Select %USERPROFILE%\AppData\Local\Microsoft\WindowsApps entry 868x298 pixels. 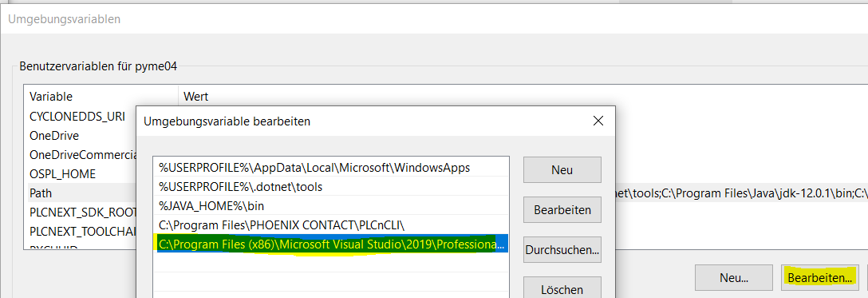tap(330, 167)
